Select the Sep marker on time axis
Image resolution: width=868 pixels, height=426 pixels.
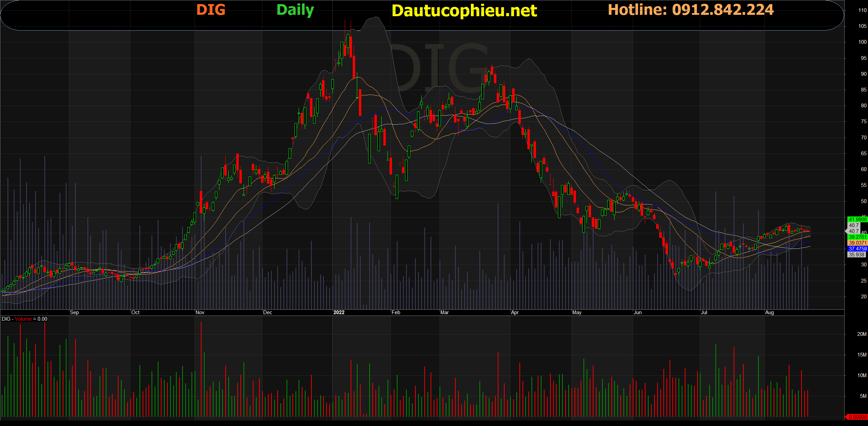coord(74,312)
